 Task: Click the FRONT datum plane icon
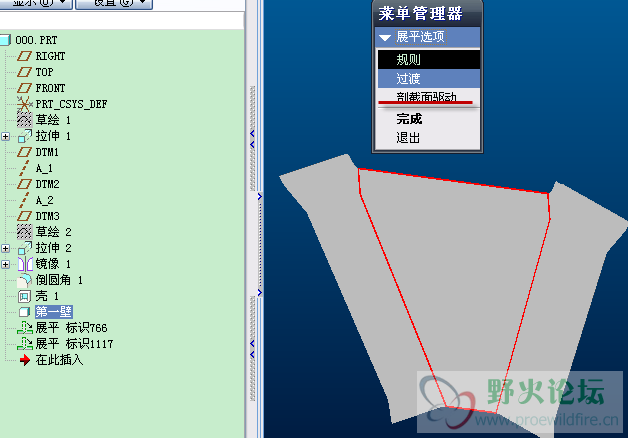tap(24, 88)
